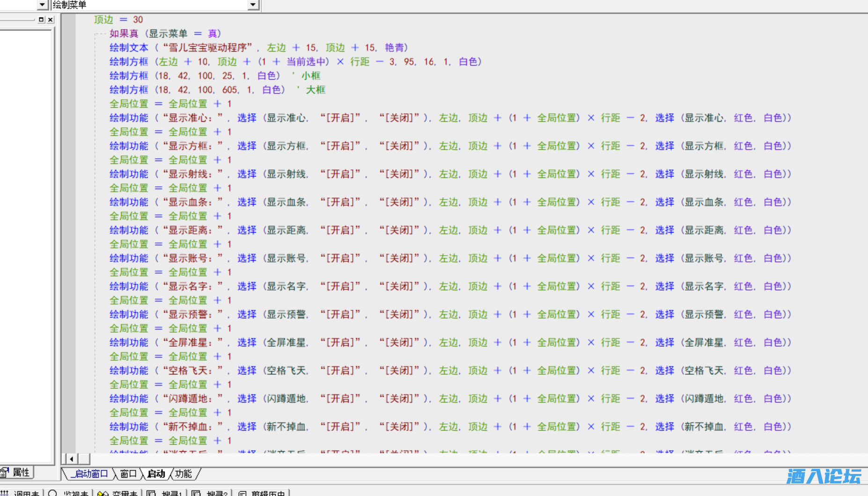Click the 绘制文本 line with 雪儿宝宝驱动程序

pos(258,48)
